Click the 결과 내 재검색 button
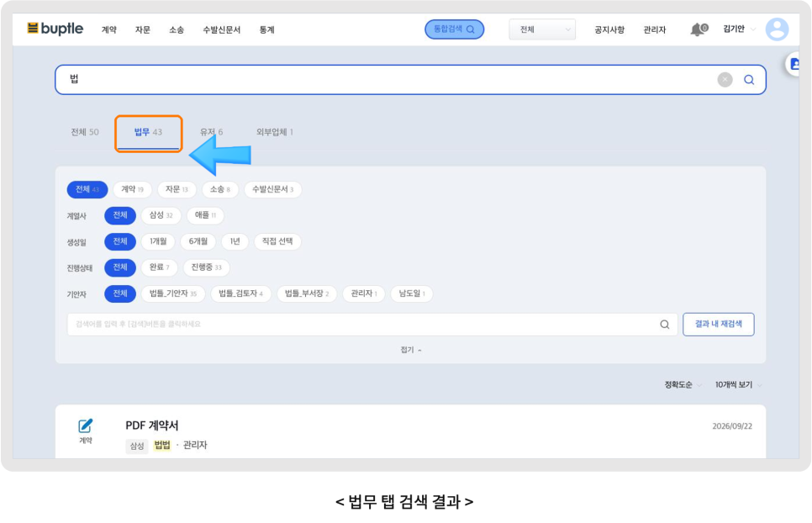Viewport: 812px width, 523px height. click(718, 325)
